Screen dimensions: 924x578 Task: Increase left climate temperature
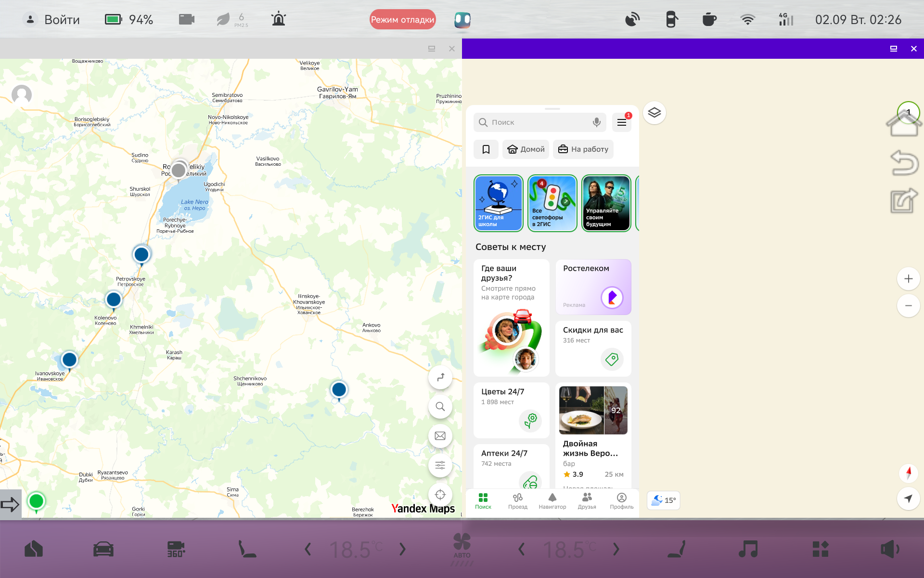click(402, 549)
